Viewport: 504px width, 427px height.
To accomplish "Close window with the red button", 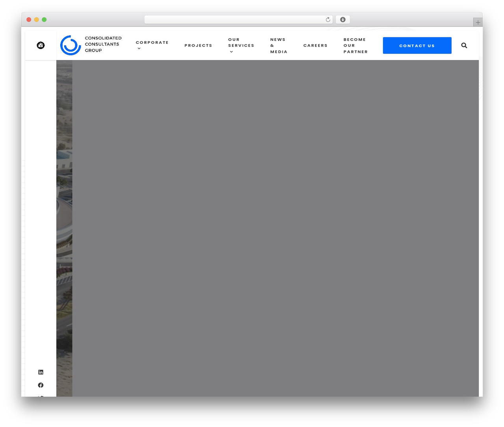I will [29, 20].
